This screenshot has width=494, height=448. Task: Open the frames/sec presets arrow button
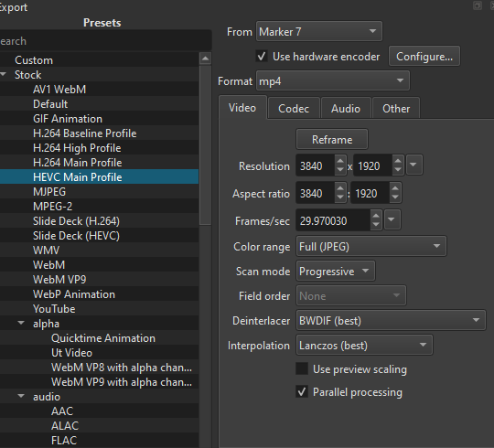(x=392, y=219)
